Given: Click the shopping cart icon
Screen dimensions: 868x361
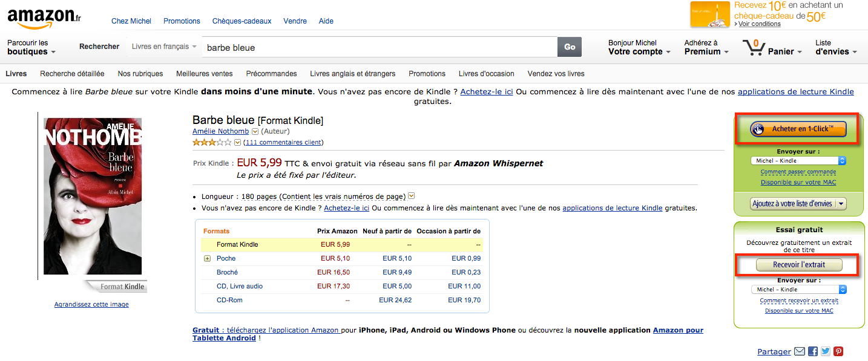Looking at the screenshot, I should pyautogui.click(x=753, y=48).
